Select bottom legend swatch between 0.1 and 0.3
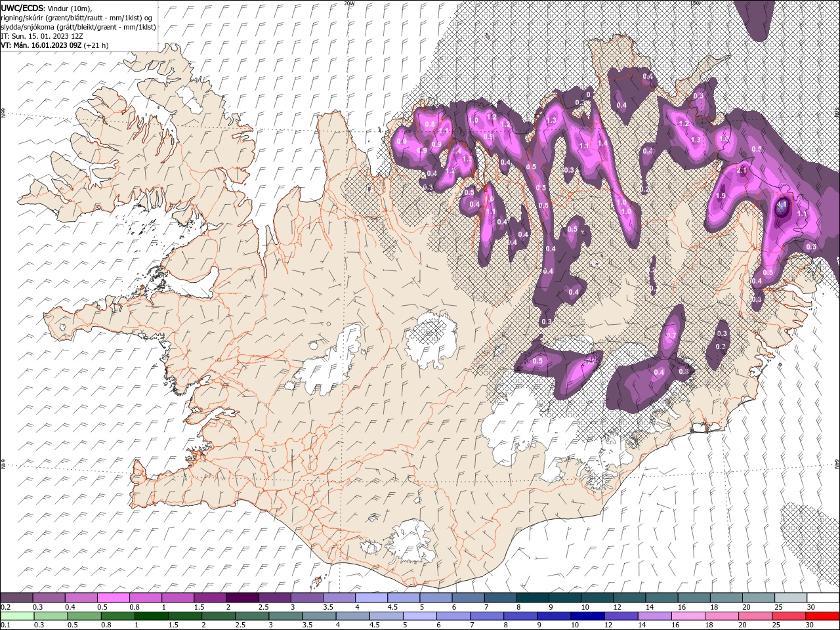The width and height of the screenshot is (840, 630). [x=16, y=616]
